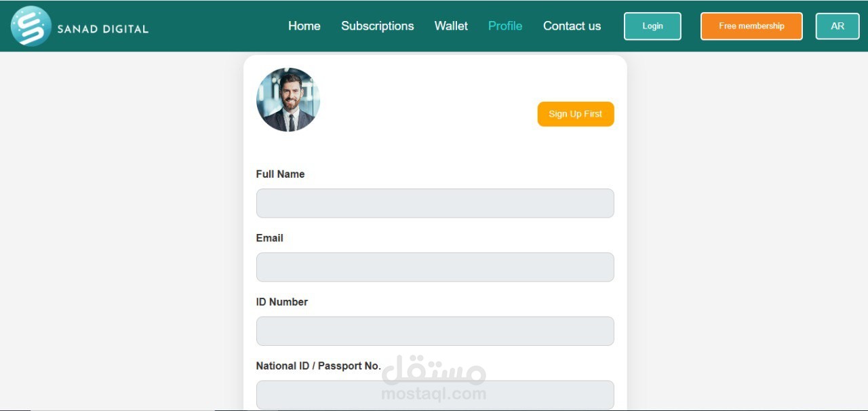Switch language with the AR button

pos(837,26)
